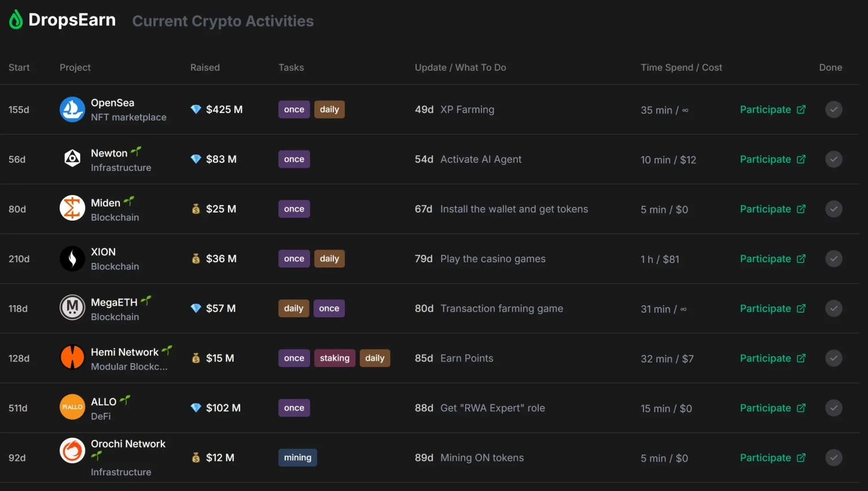
Task: Click the 'XP Farming' task text
Action: [x=468, y=109]
